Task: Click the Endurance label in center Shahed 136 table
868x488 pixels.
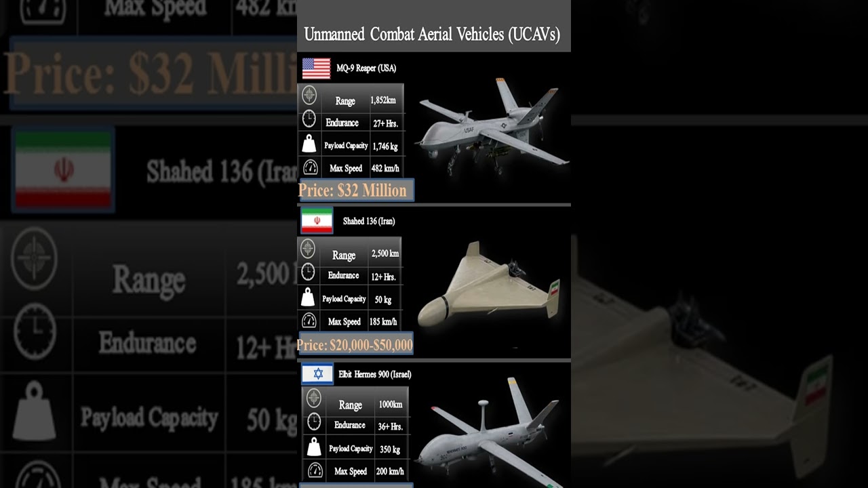Action: coord(343,276)
